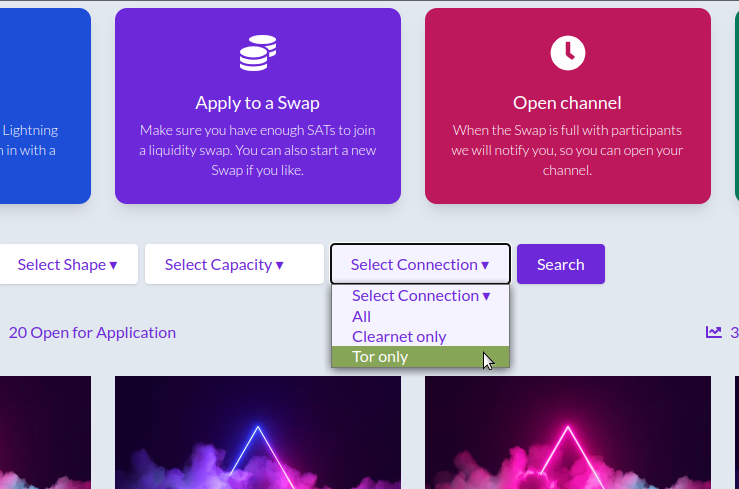Click the Search button

[x=561, y=264]
